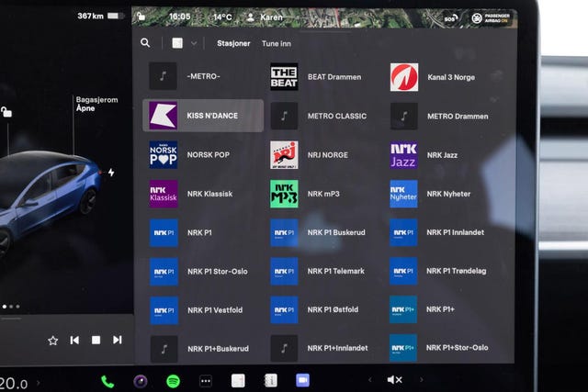This screenshot has height=392, width=588.
Task: Open the video call app icon
Action: tap(302, 380)
